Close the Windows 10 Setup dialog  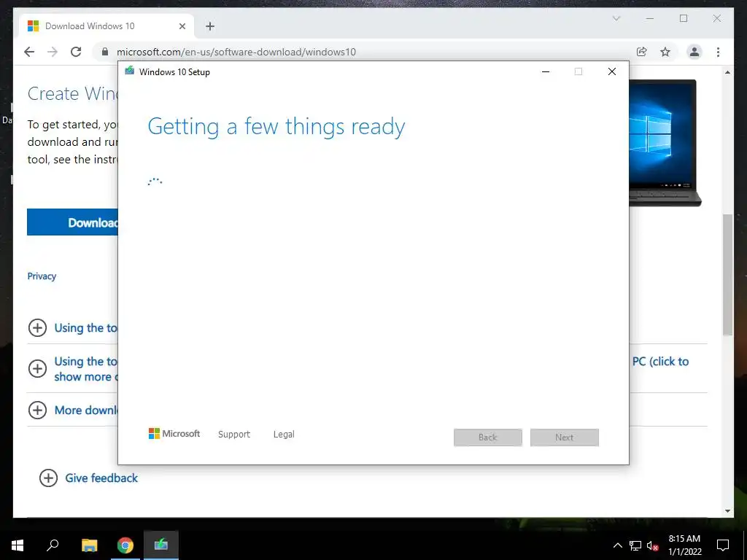pos(612,72)
